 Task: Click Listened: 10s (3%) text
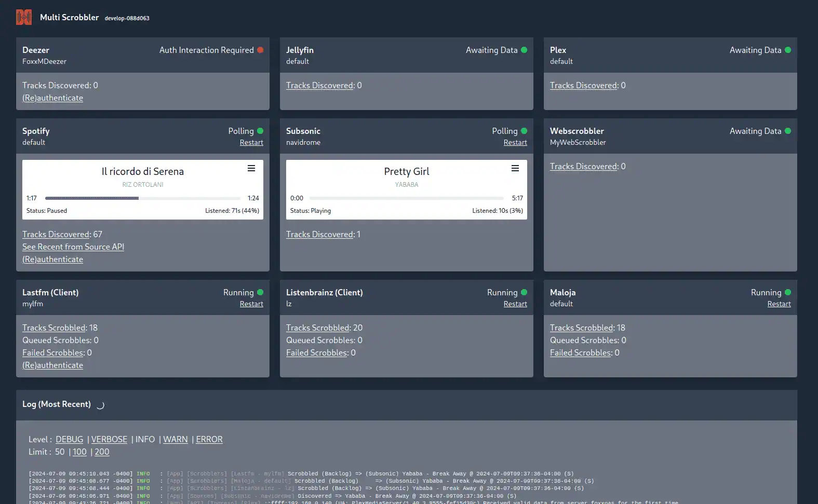pos(498,211)
